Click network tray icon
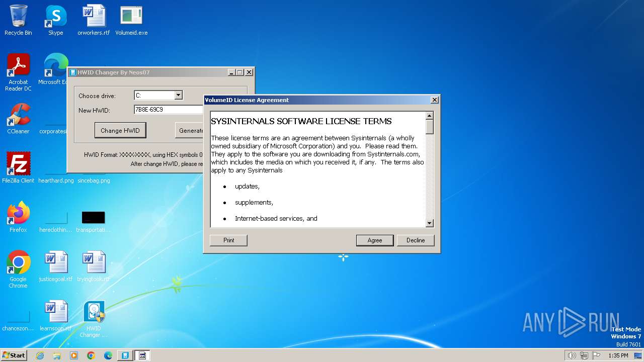Image resolution: width=644 pixels, height=362 pixels. 584,355
